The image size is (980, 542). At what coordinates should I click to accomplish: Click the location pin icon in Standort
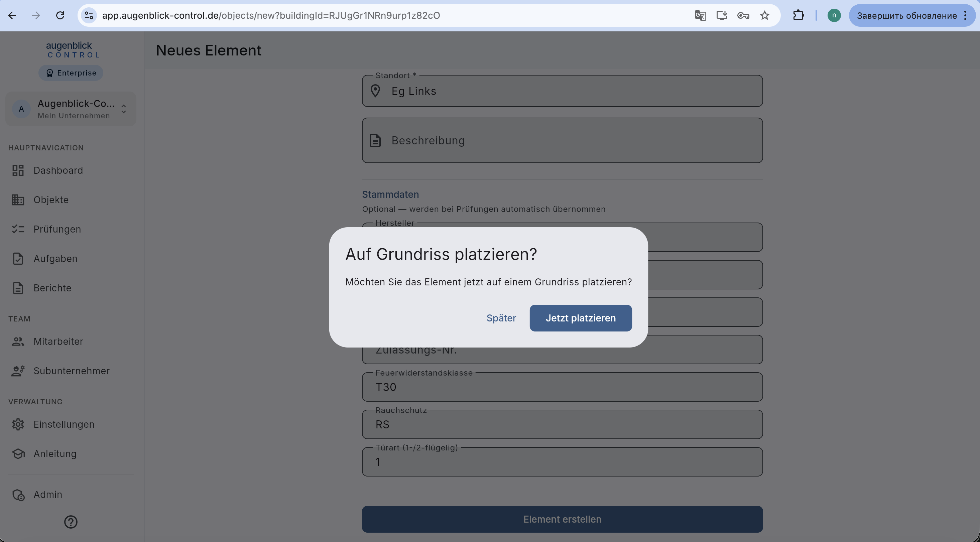[x=375, y=91]
